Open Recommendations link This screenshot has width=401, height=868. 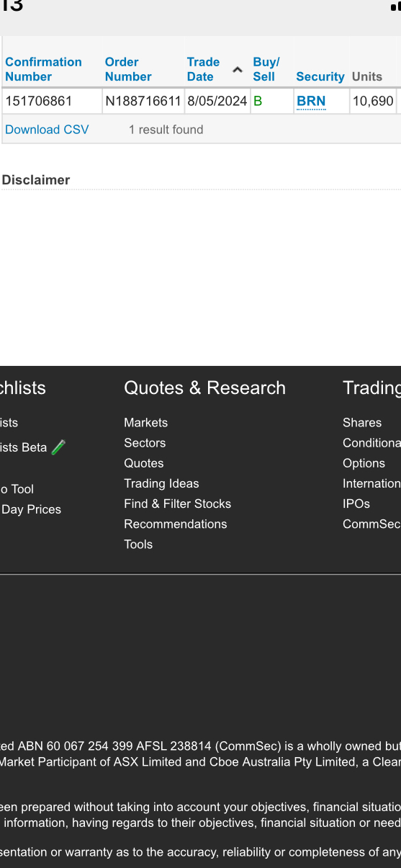175,524
